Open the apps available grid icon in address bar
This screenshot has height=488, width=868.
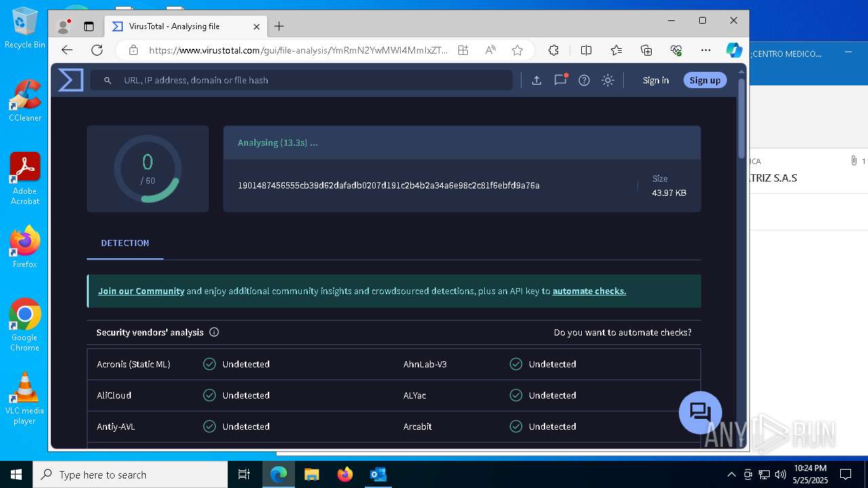(x=463, y=50)
